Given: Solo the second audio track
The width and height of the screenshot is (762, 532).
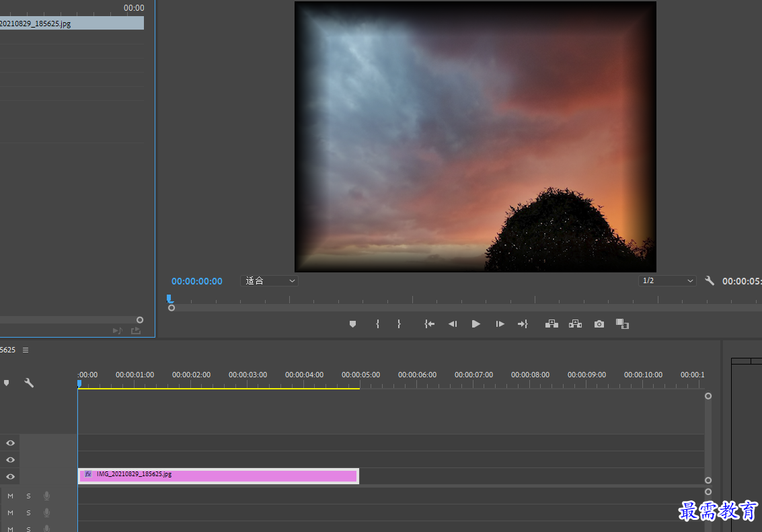Looking at the screenshot, I should click(x=28, y=513).
